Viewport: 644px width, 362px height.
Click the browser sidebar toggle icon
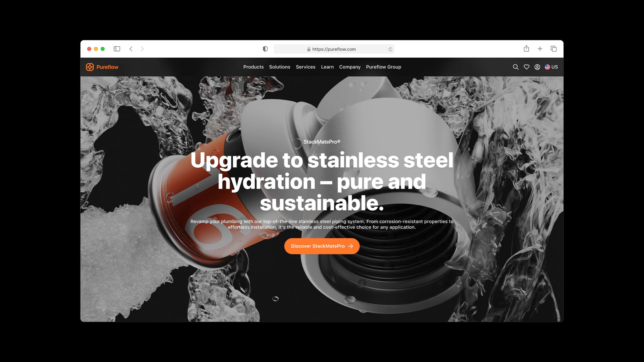click(x=117, y=49)
